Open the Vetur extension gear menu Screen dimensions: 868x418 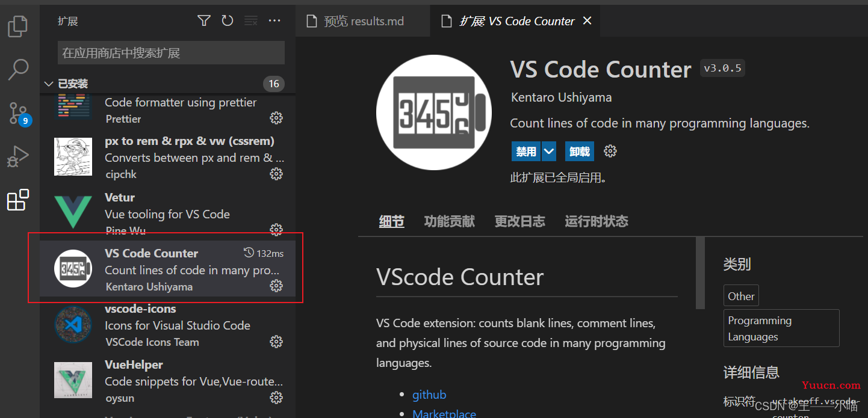[276, 229]
